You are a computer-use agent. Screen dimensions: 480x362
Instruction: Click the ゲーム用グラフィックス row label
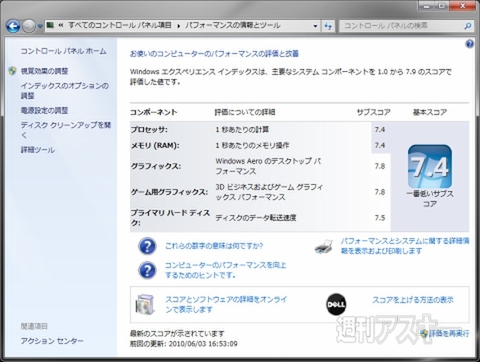click(x=169, y=192)
